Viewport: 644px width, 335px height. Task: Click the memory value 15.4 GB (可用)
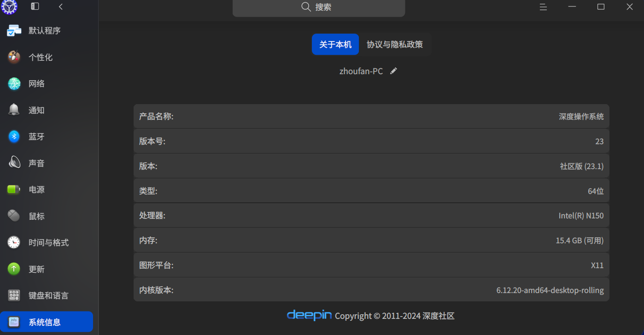[580, 241]
